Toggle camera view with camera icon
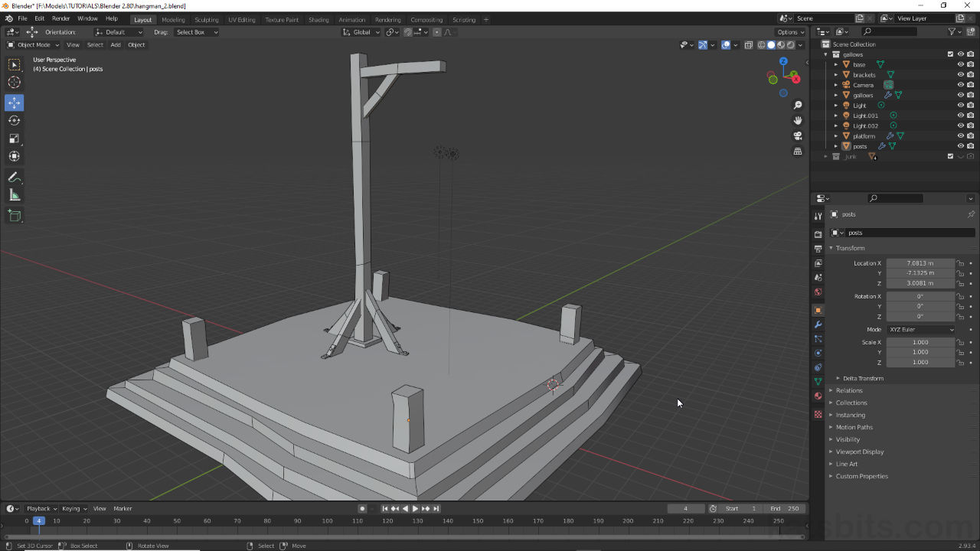Image resolution: width=980 pixels, height=551 pixels. pos(798,135)
